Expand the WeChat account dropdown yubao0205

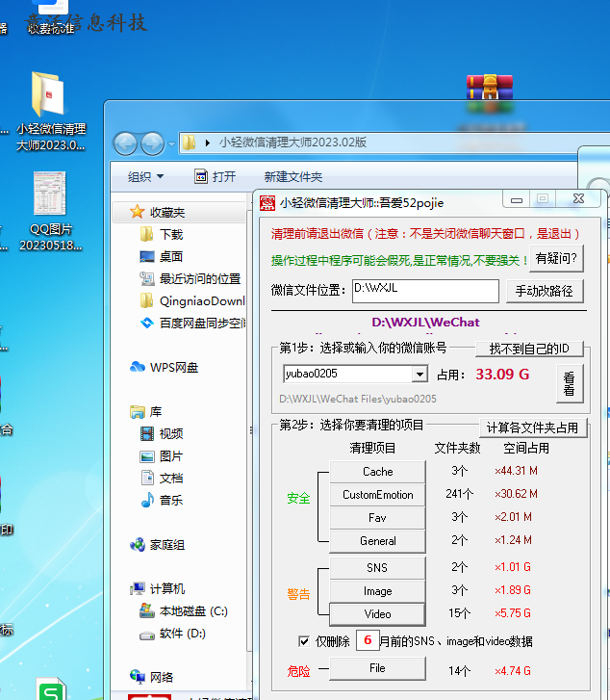click(x=419, y=374)
